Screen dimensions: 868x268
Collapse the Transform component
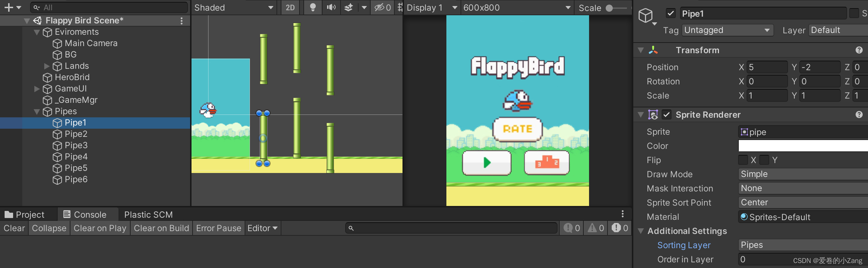[641, 50]
